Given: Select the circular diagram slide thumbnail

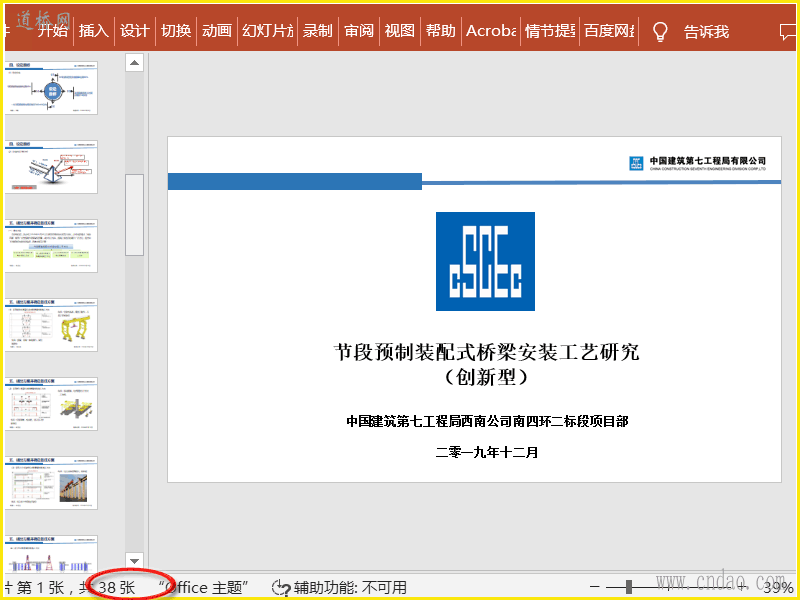Looking at the screenshot, I should click(51, 88).
